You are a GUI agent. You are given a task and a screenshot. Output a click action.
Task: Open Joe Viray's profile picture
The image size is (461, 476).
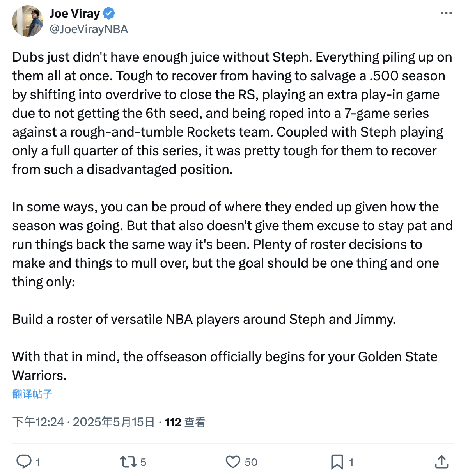(28, 21)
